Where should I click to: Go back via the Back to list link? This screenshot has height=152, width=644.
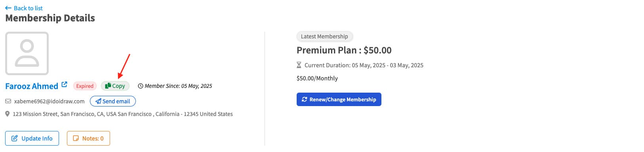(x=24, y=8)
